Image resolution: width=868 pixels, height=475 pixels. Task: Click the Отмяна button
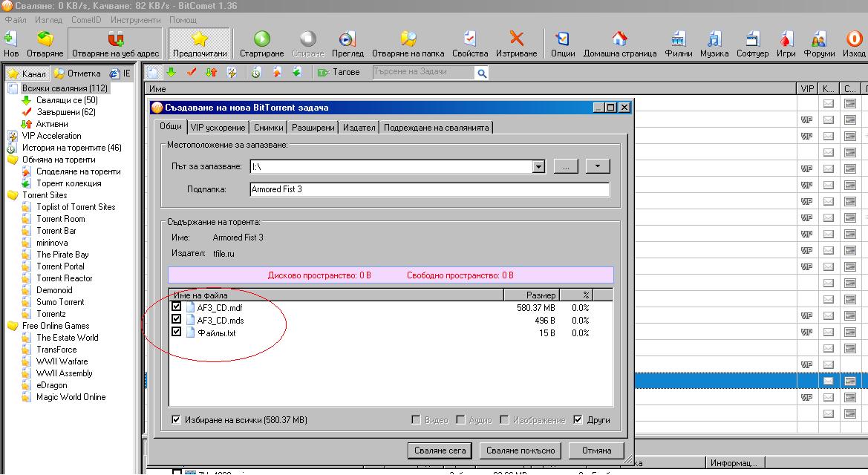pos(596,451)
